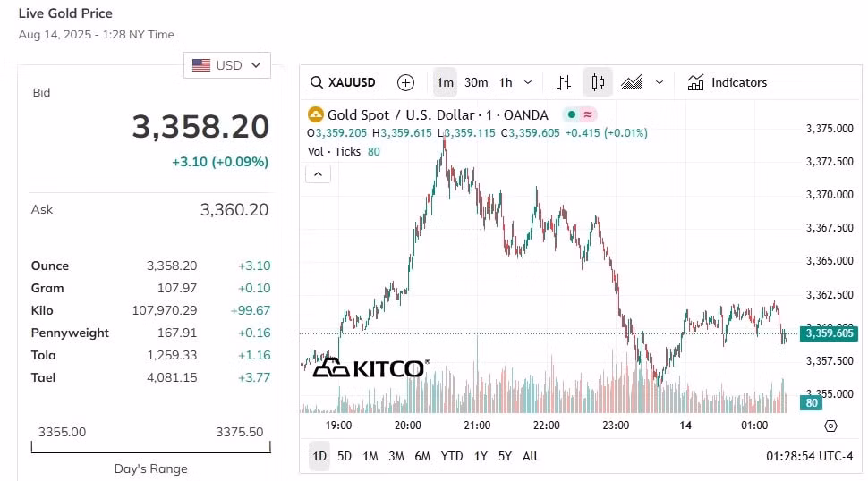The height and width of the screenshot is (481, 868).
Task: Toggle the green market status indicator
Action: 571,114
